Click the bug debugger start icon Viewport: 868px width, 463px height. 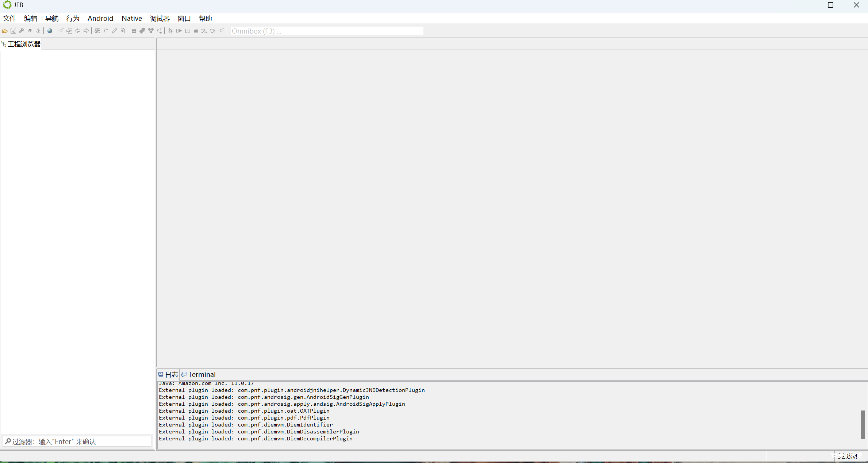coord(170,31)
